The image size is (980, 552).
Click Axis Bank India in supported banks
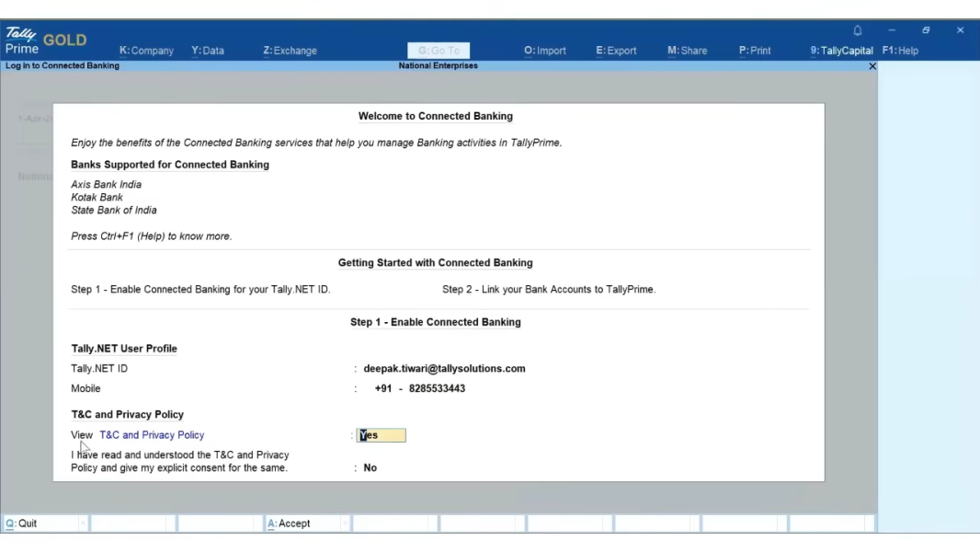(107, 184)
